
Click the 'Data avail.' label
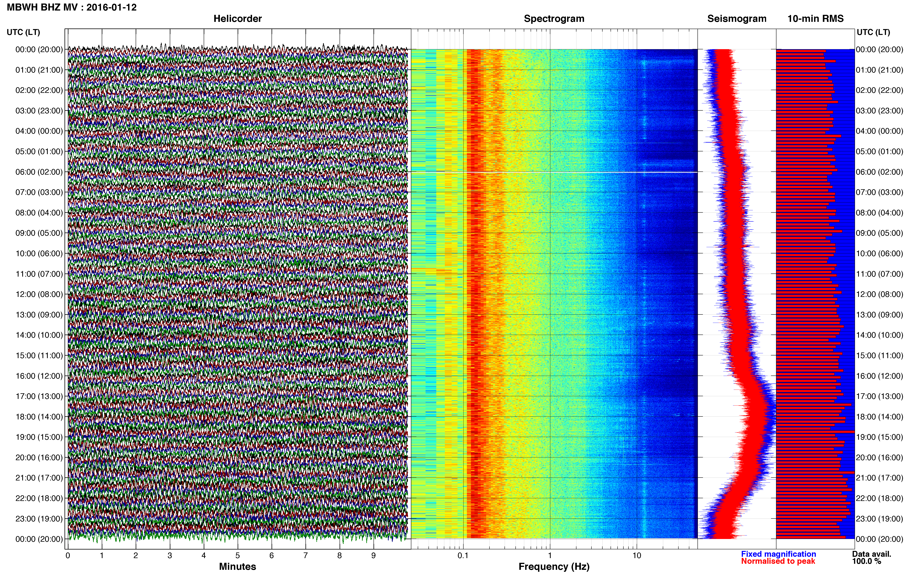[872, 554]
